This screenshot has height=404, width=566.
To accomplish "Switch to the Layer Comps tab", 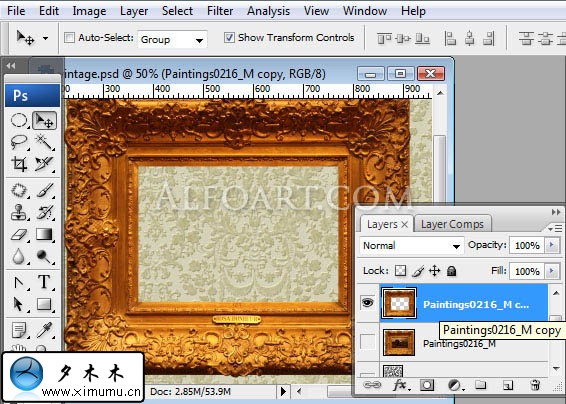I will click(452, 224).
